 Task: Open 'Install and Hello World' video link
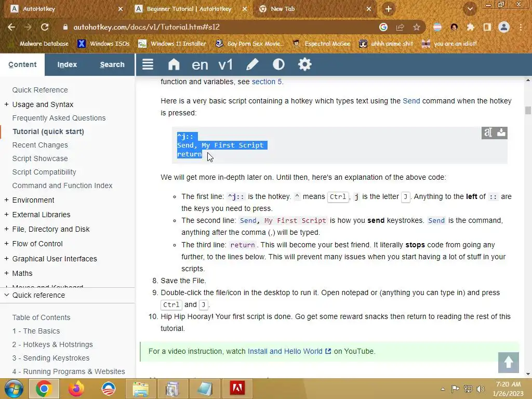(289, 351)
